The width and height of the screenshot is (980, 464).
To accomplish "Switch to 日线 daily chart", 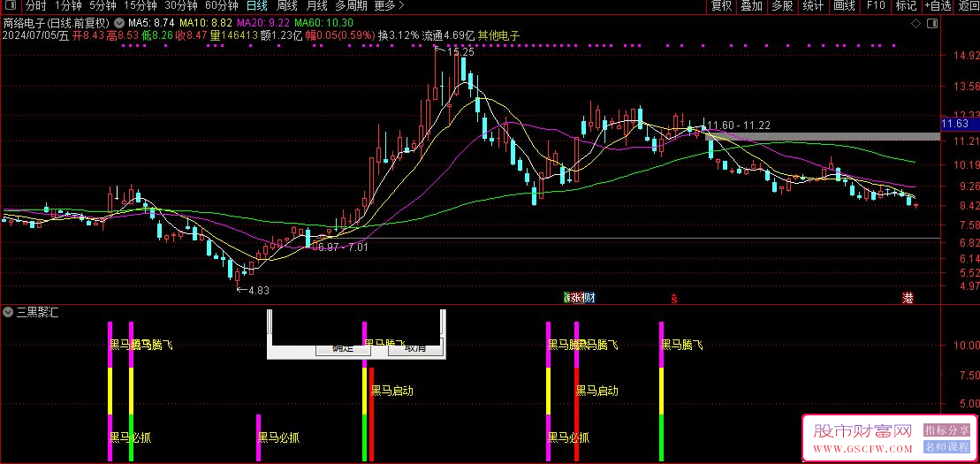I will (257, 6).
